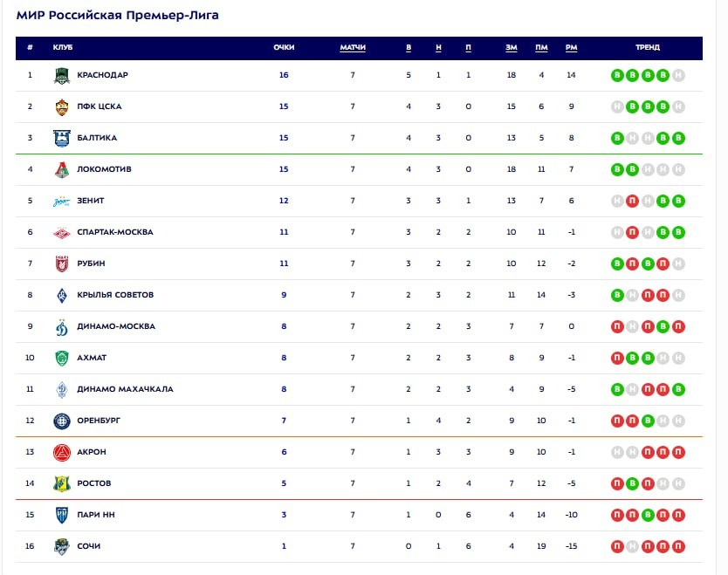Screen dimensions: 728x575
Task: Click Пари НН's -10 goal difference value
Action: pyautogui.click(x=571, y=515)
